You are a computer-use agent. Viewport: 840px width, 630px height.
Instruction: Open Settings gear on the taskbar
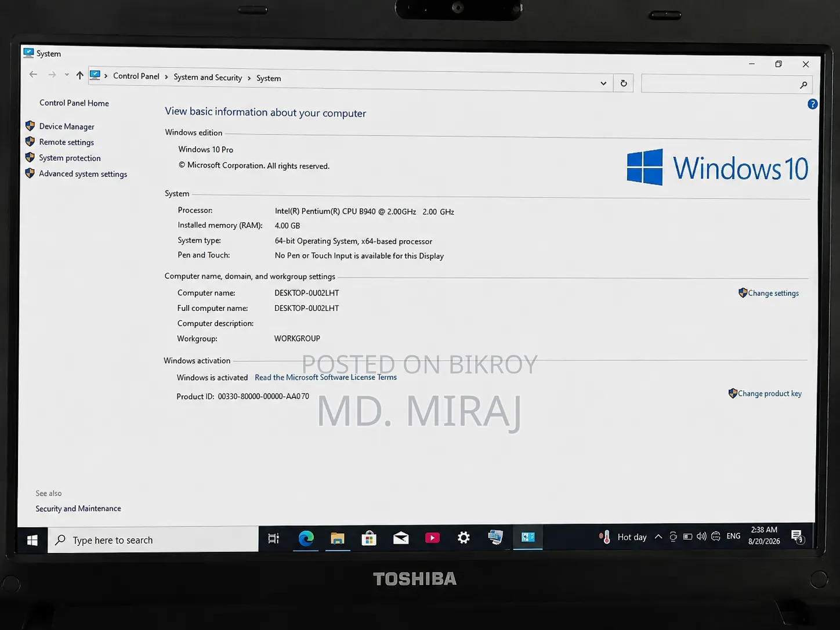click(x=464, y=538)
